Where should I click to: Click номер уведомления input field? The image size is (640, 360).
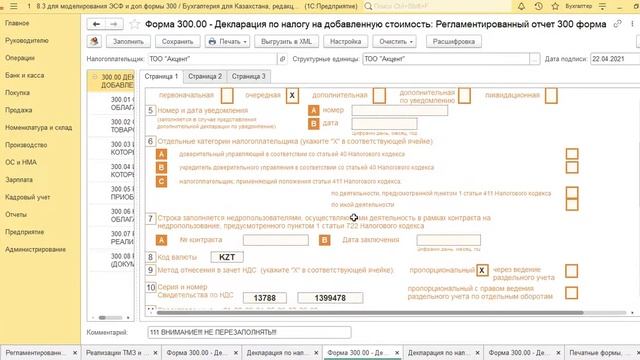tap(400, 110)
